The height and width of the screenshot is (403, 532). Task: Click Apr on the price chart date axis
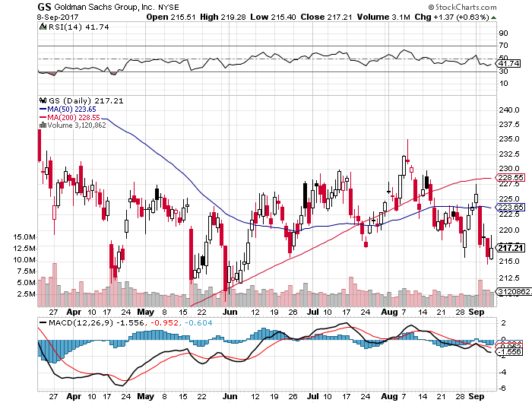74,312
